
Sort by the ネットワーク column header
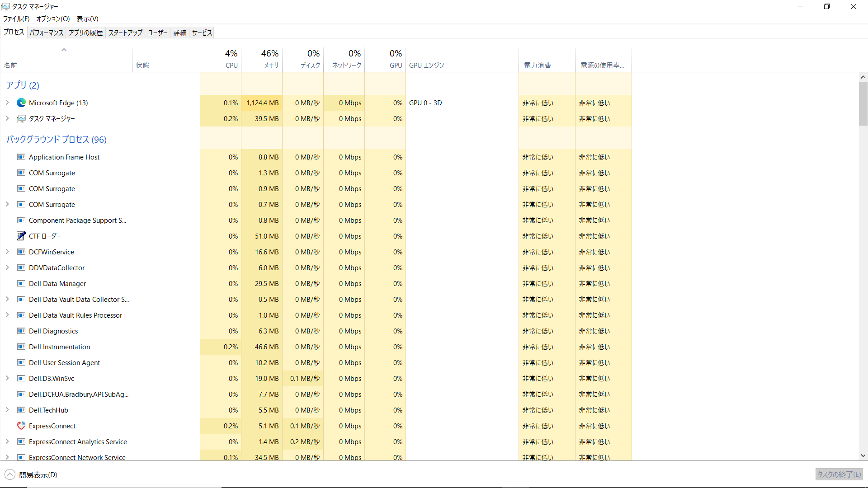344,59
